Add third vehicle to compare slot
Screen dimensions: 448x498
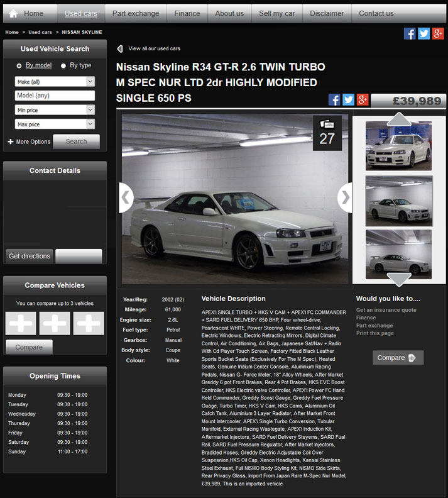click(89, 323)
